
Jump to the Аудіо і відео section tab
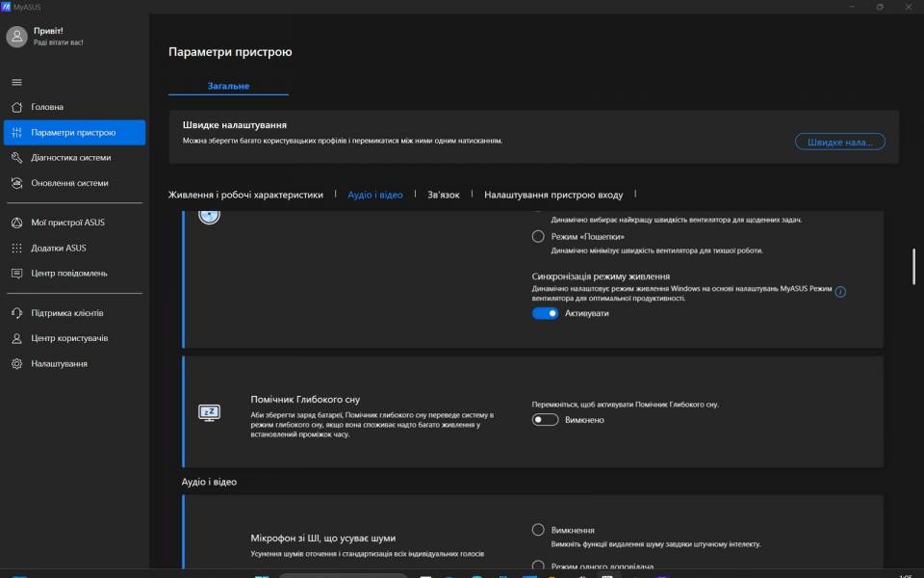point(375,195)
